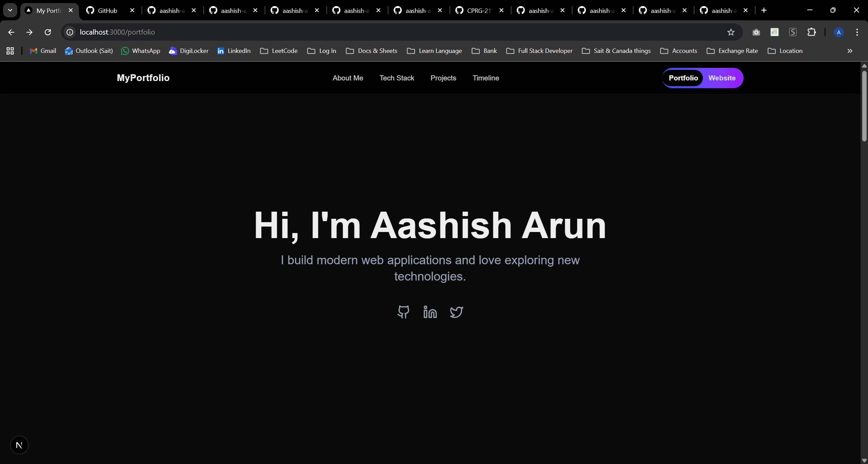This screenshot has height=464, width=868.
Task: Select Portfolio in the mode toggle
Action: tap(683, 78)
